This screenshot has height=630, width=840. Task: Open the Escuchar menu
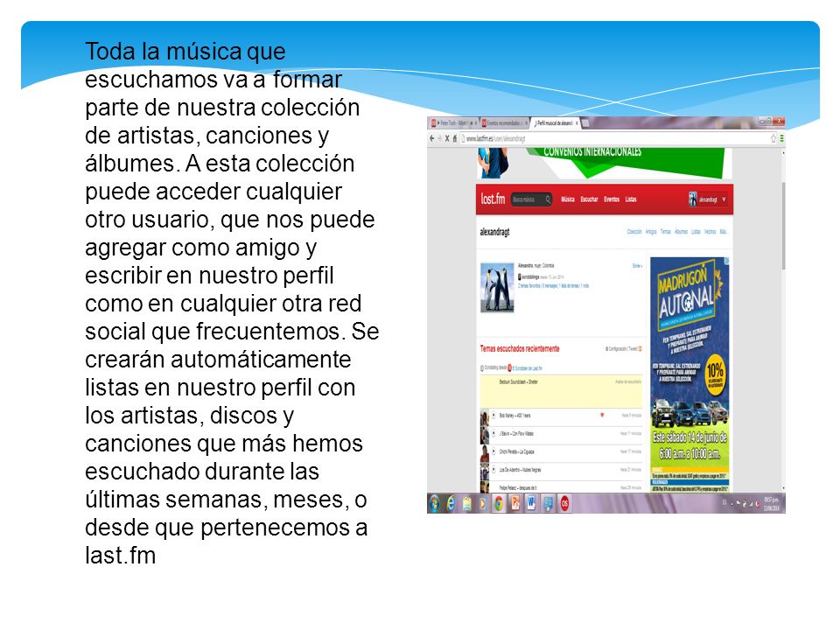click(x=589, y=199)
